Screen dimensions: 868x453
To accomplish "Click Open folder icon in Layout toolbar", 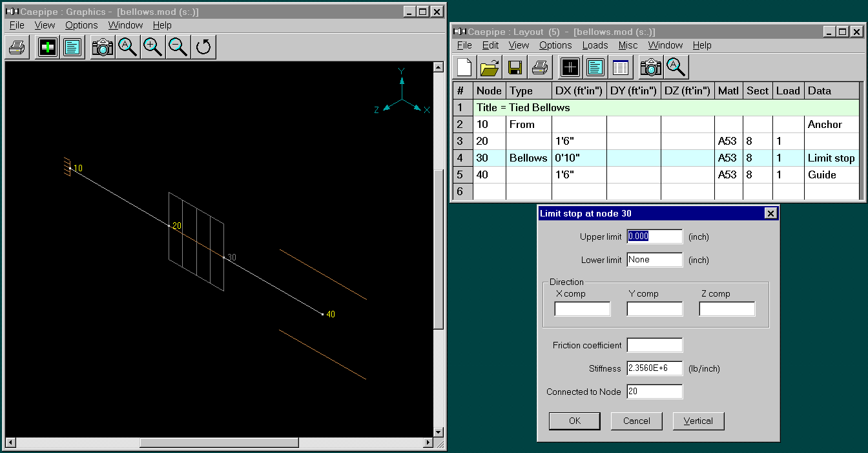I will click(x=490, y=67).
